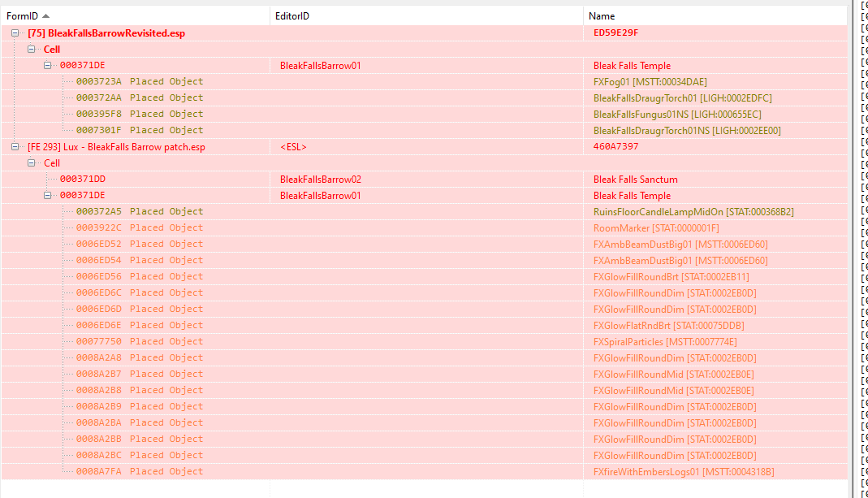Collapse the Cell group under Lux patch

[31, 162]
